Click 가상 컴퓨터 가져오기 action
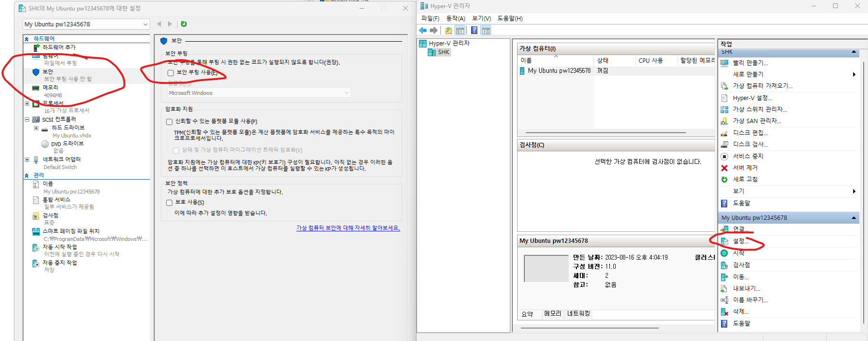 pos(763,86)
